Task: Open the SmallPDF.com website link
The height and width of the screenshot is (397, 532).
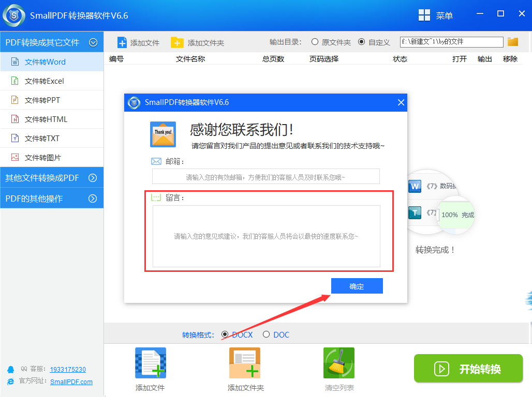Action: tap(71, 381)
